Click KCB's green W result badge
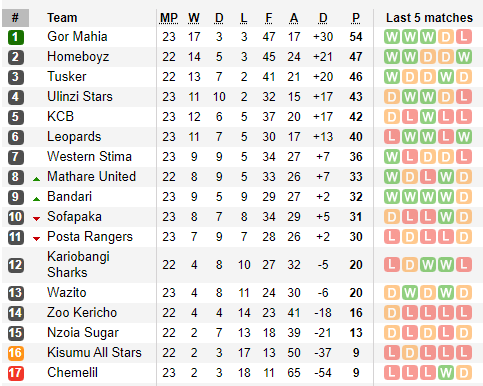This screenshot has height=386, width=483. (x=428, y=117)
